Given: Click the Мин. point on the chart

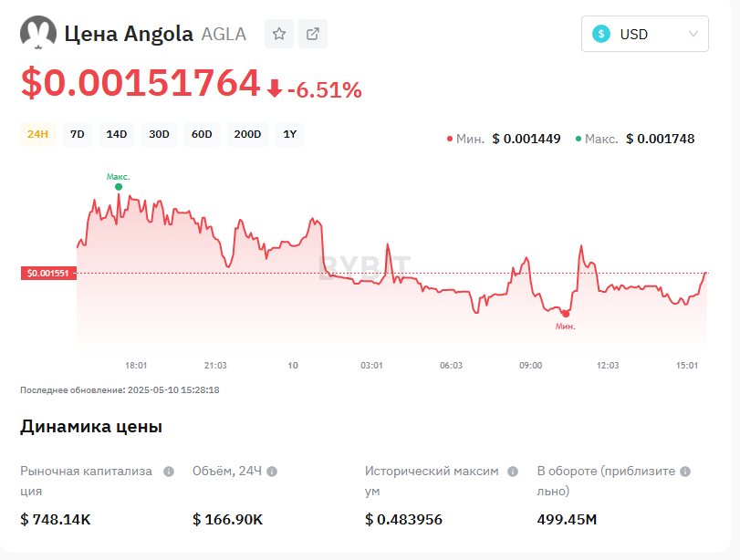Looking at the screenshot, I should (x=566, y=314).
